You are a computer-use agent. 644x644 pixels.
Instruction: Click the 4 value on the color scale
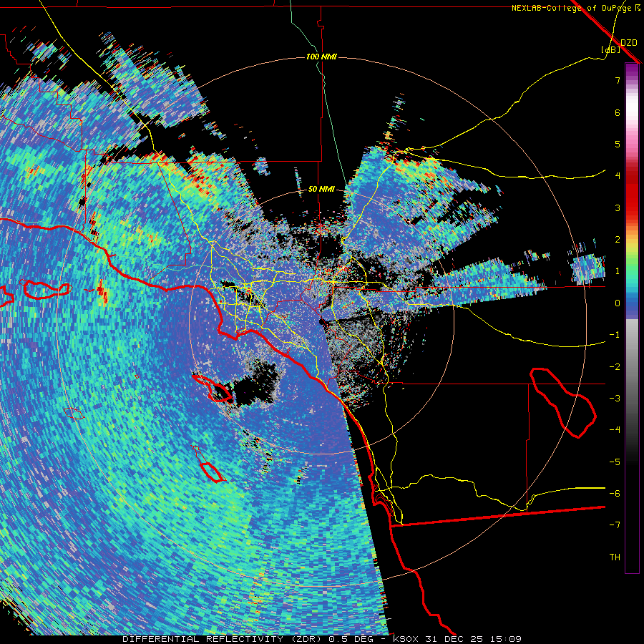[618, 176]
